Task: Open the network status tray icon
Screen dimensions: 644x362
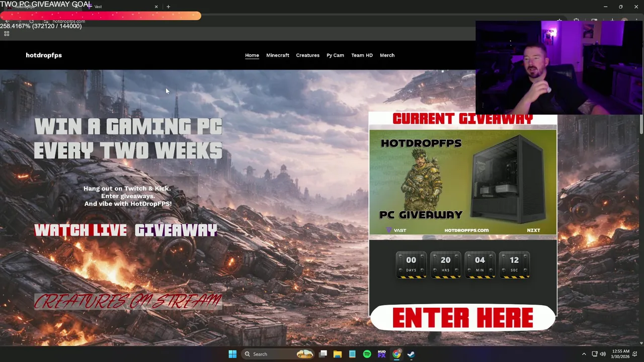Action: click(594, 354)
